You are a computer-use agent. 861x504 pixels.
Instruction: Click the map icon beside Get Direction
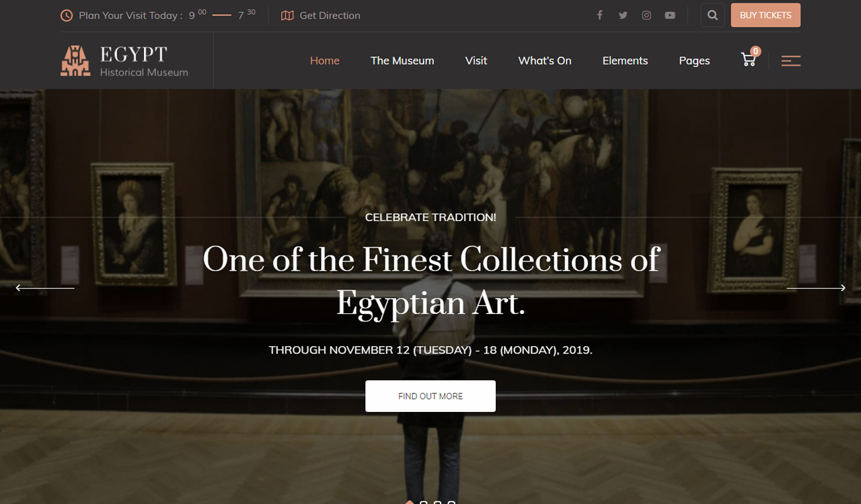click(287, 15)
